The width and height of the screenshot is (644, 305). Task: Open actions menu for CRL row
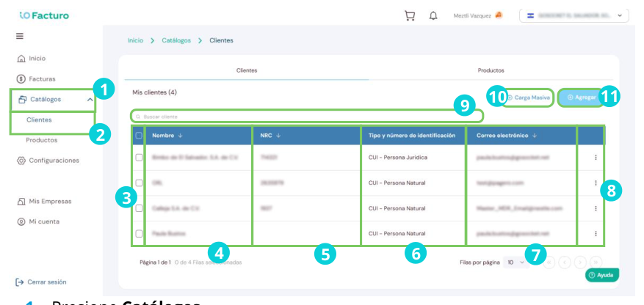[596, 183]
